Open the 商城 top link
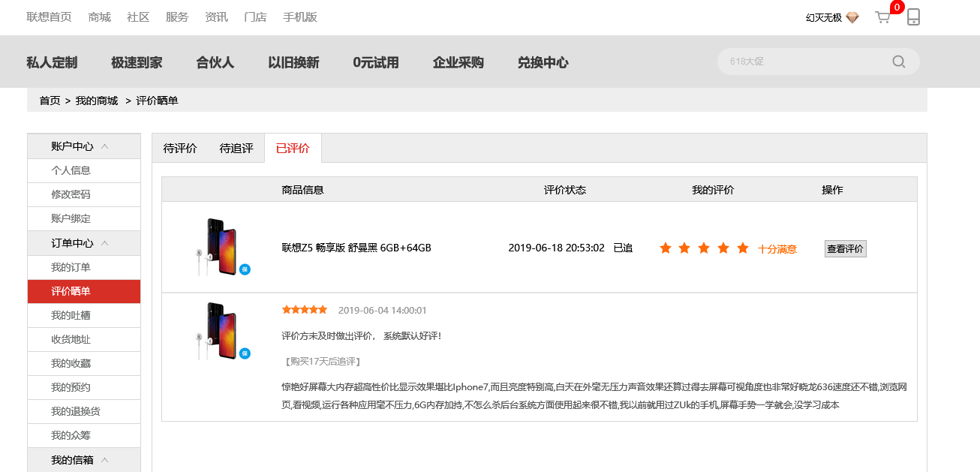 99,17
